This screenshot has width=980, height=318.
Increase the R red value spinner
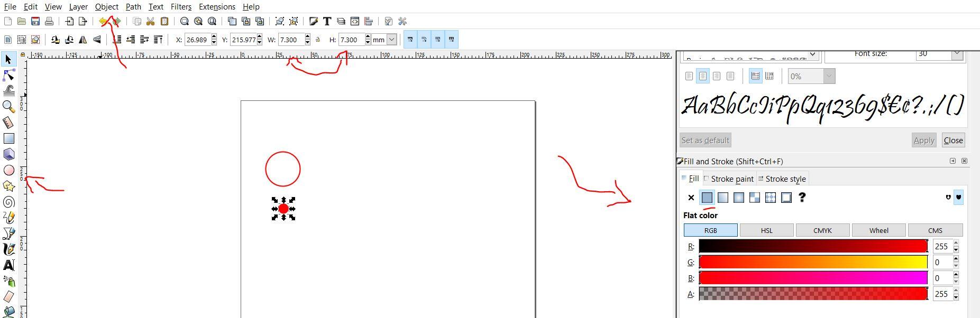(956, 244)
